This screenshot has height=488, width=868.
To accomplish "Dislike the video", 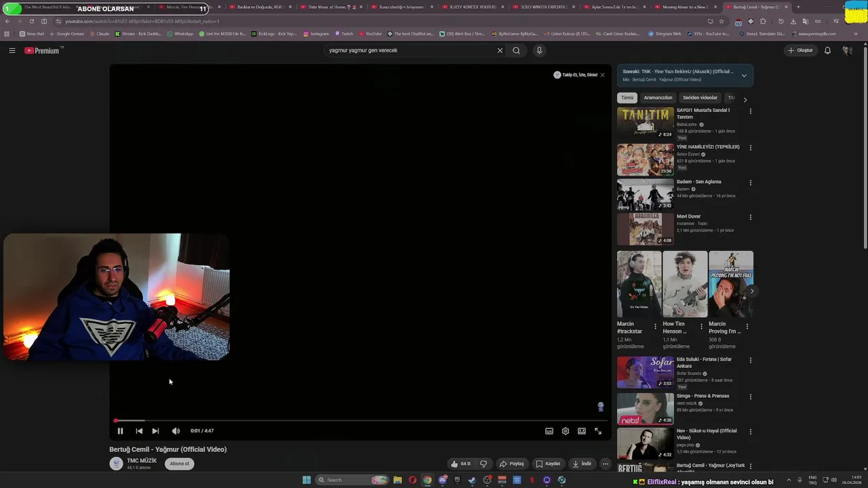I will point(484,464).
